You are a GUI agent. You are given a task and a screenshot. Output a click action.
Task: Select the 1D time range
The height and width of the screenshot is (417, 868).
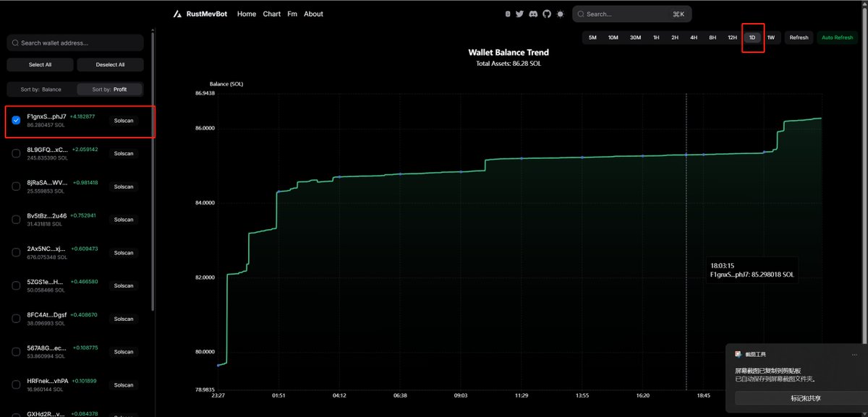tap(752, 38)
